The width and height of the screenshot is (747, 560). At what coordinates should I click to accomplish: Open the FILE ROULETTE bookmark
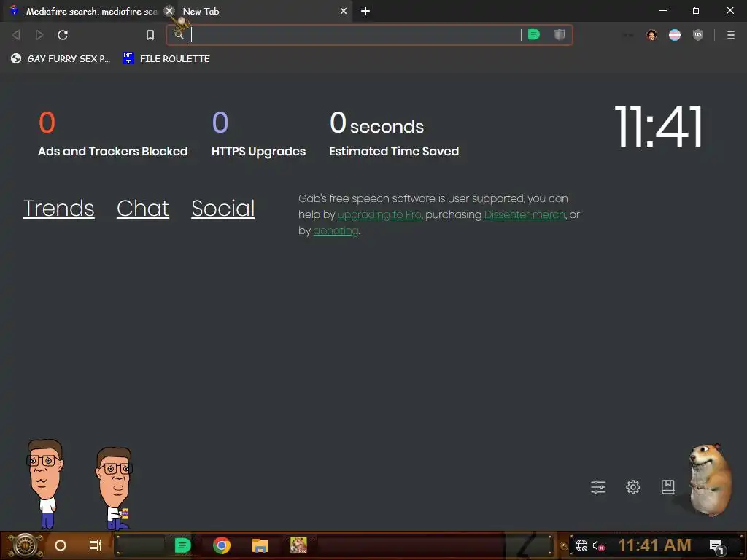166,58
